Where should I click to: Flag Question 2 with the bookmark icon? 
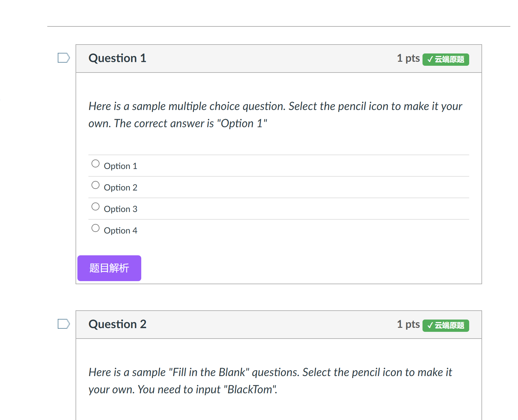64,324
